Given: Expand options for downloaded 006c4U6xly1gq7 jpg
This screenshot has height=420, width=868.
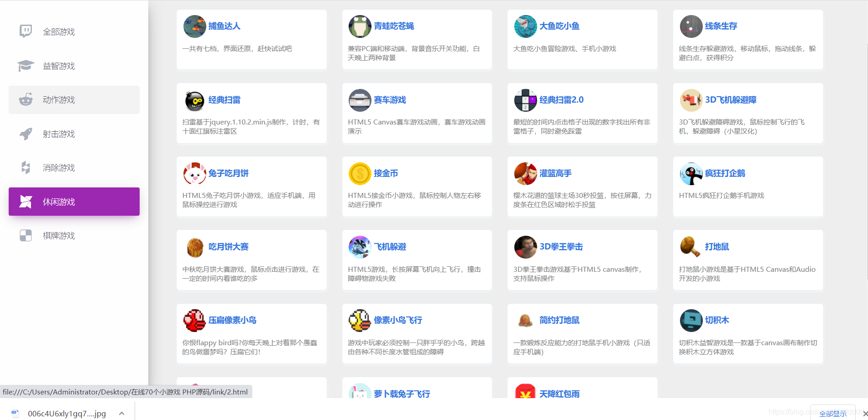Looking at the screenshot, I should (122, 414).
